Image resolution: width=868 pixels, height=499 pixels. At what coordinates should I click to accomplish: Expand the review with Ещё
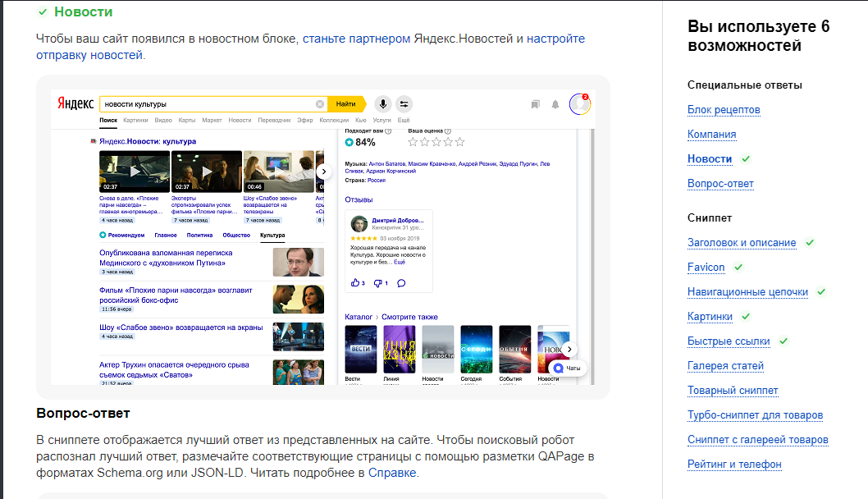tap(400, 262)
